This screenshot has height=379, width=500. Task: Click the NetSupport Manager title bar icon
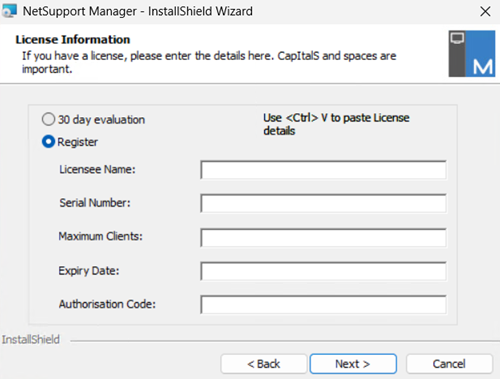(9, 11)
